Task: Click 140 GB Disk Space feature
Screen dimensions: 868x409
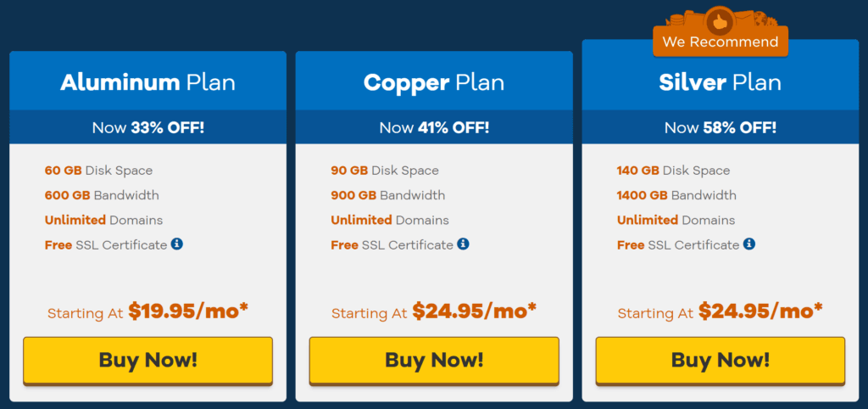Action: pyautogui.click(x=673, y=171)
